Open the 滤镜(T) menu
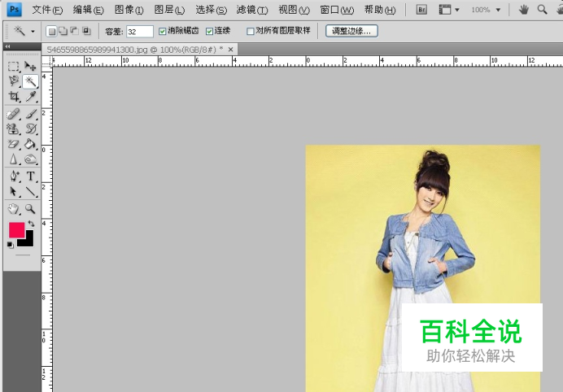 [x=252, y=10]
